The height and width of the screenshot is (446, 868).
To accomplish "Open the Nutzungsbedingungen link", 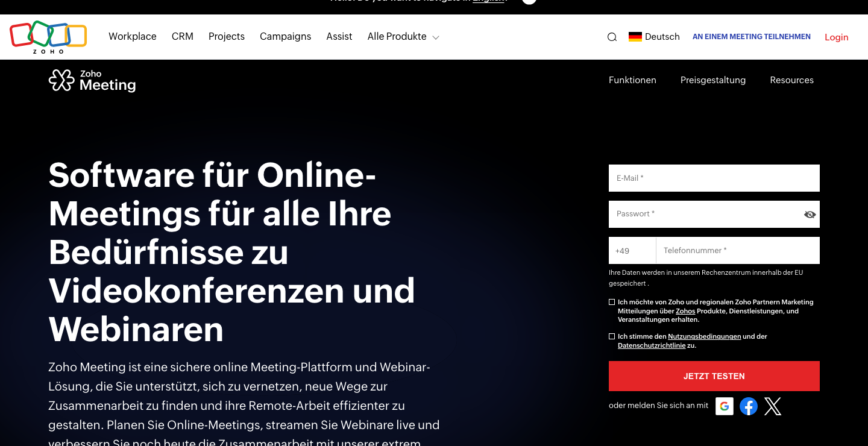I will pos(705,336).
